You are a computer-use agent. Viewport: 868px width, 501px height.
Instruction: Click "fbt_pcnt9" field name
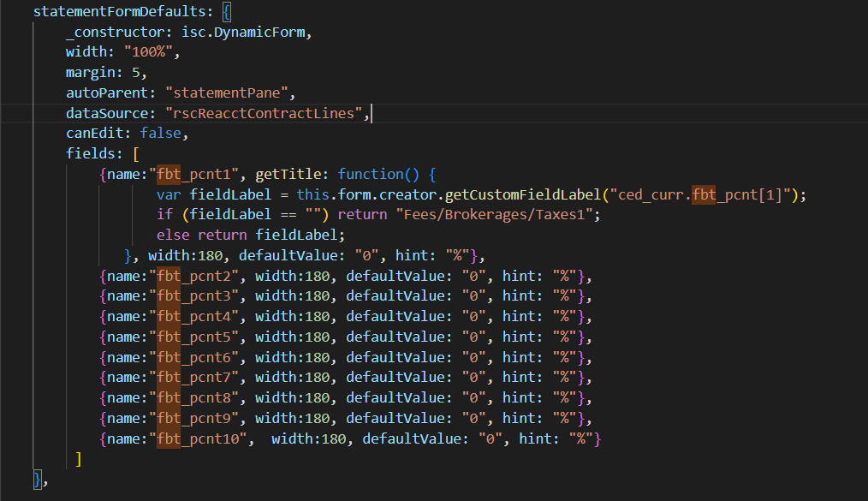[x=193, y=419]
